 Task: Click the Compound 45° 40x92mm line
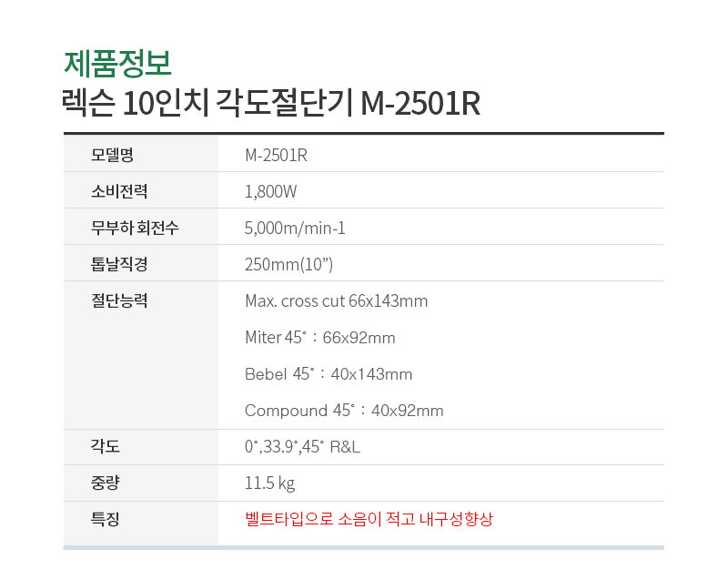point(344,410)
